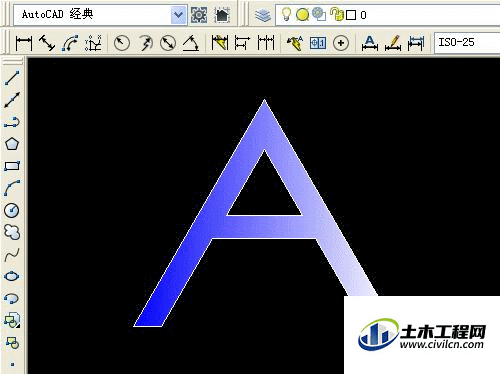Select the Dimension Update tool

coord(416,43)
